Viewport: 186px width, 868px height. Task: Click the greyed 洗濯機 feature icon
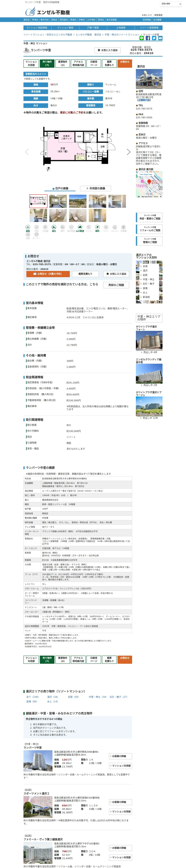point(124,228)
